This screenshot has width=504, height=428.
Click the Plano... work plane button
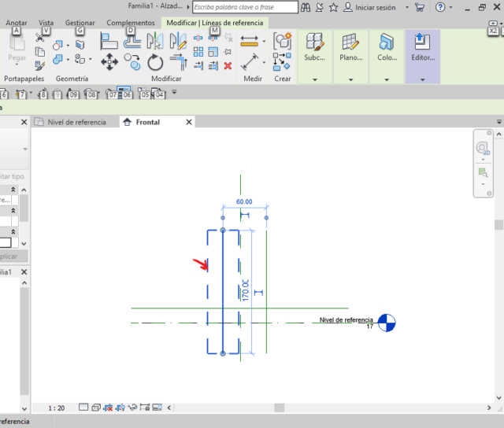[350, 47]
